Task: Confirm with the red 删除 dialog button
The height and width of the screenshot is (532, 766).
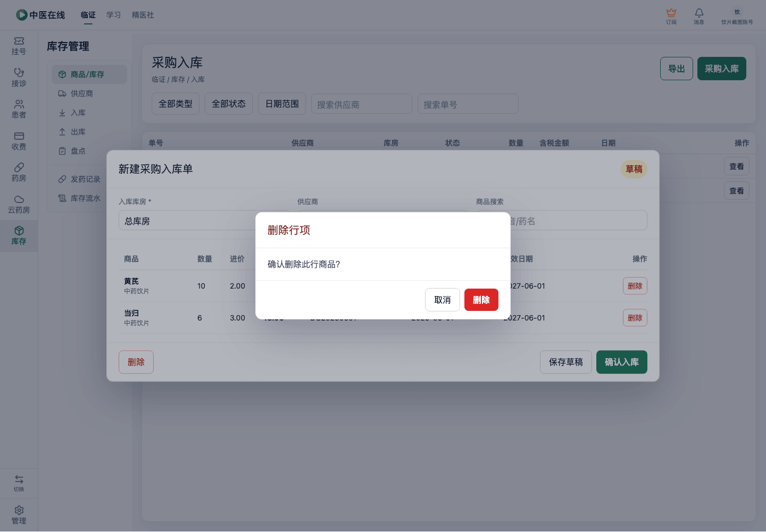Action: [x=481, y=300]
